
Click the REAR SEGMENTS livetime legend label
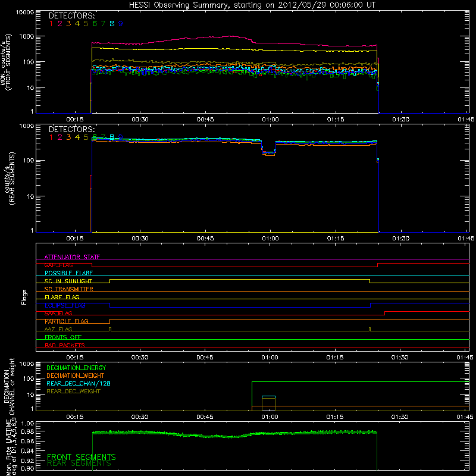pos(79,464)
